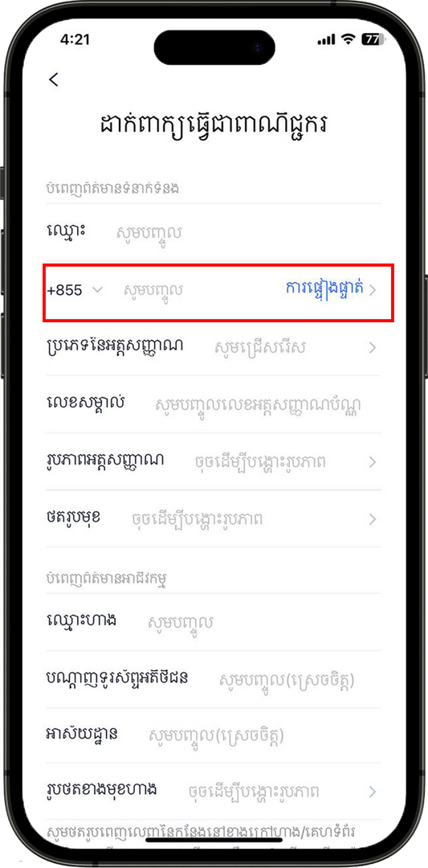
Task: Click the blue ការផ្ទៀងផ្ទាត់ verification link
Action: point(324,289)
